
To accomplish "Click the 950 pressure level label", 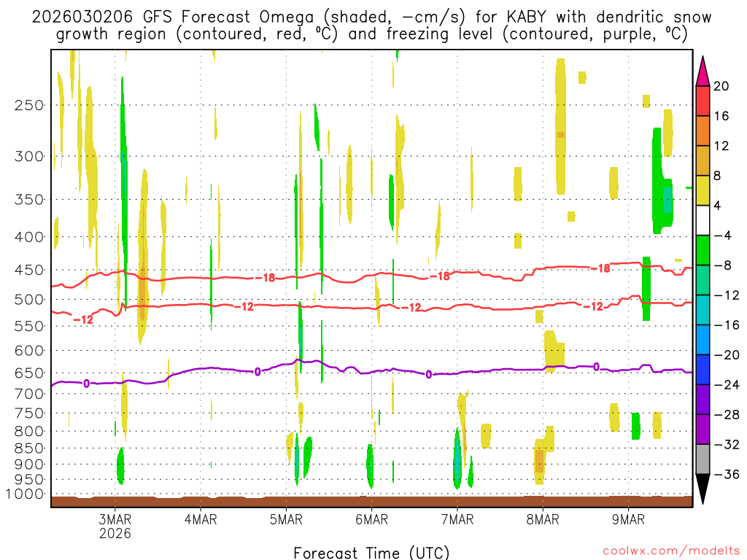I will pyautogui.click(x=29, y=480).
